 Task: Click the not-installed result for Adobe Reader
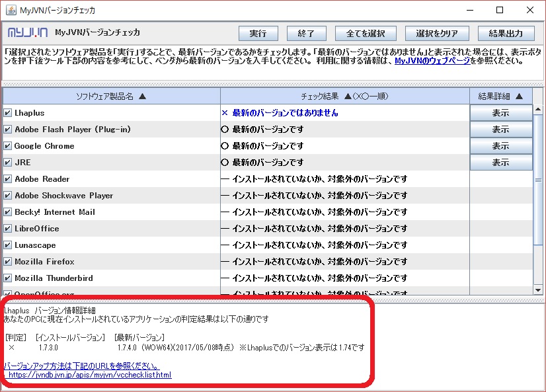[320, 179]
